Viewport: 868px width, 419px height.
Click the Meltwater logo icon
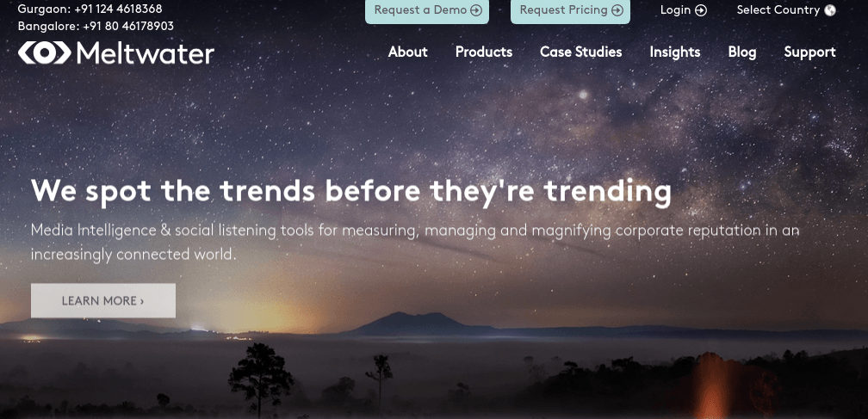tap(45, 52)
